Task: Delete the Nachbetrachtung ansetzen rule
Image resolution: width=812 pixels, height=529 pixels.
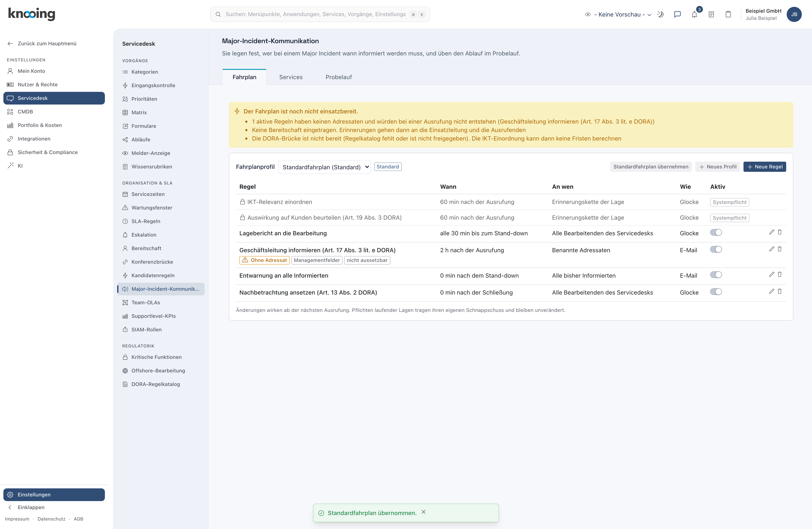Action: (780, 291)
